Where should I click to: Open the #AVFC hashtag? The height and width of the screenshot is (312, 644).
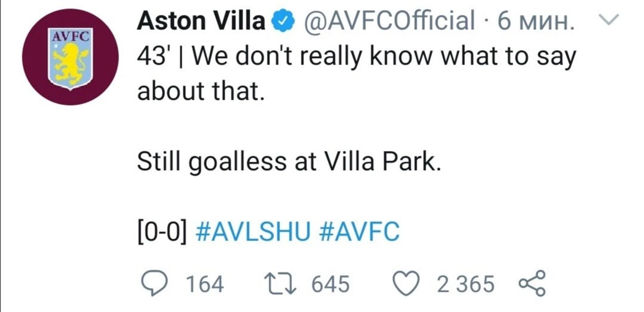coord(359,232)
